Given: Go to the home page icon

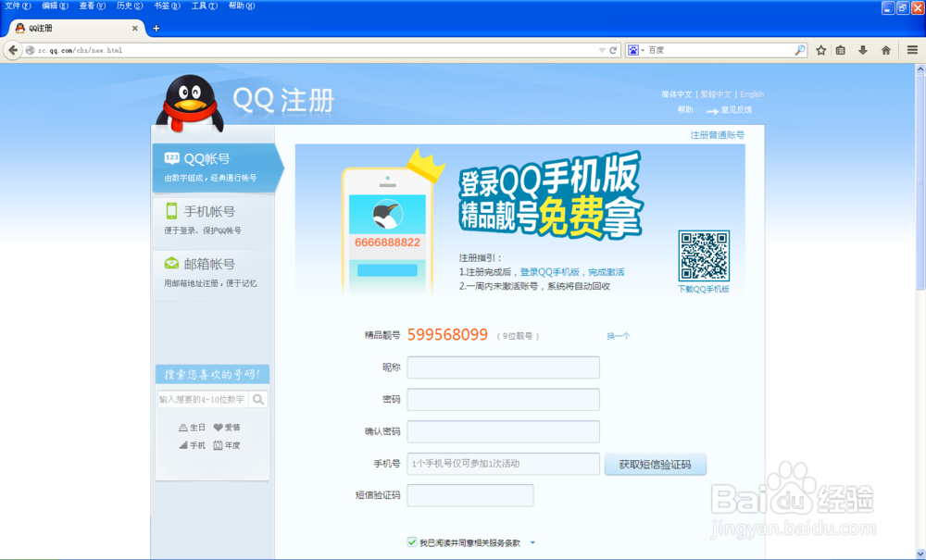Looking at the screenshot, I should [x=886, y=50].
